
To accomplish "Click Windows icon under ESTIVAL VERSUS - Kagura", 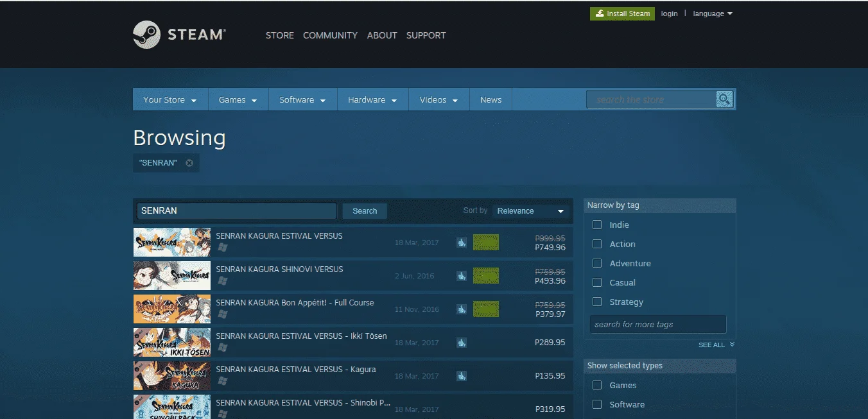I will coord(223,381).
